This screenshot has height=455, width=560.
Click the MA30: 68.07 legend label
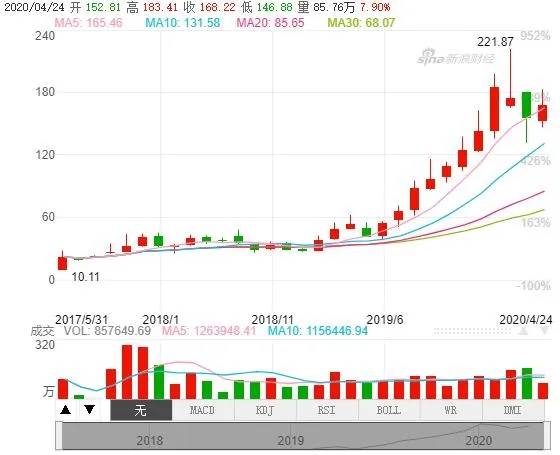click(361, 23)
